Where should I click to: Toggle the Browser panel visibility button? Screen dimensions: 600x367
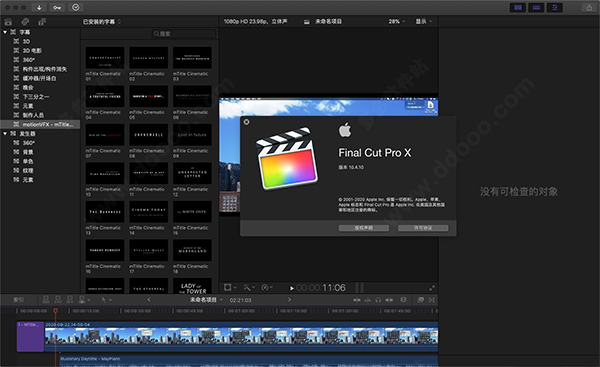pos(518,7)
